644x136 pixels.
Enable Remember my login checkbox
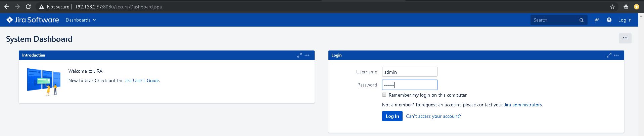click(384, 95)
